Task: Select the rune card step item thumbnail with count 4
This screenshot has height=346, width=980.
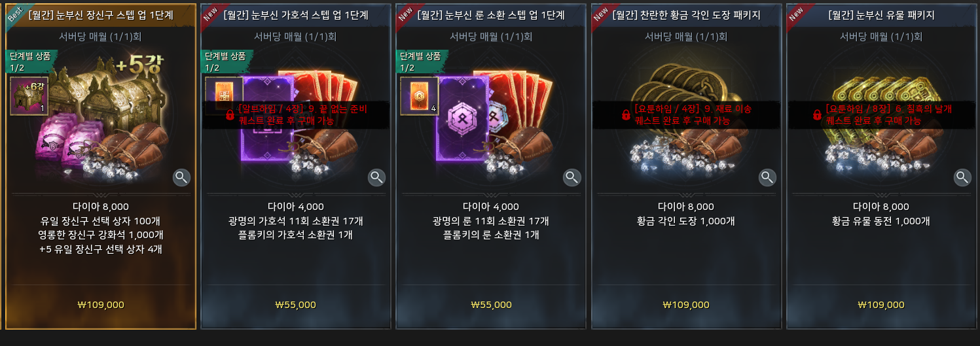Action: (x=420, y=95)
